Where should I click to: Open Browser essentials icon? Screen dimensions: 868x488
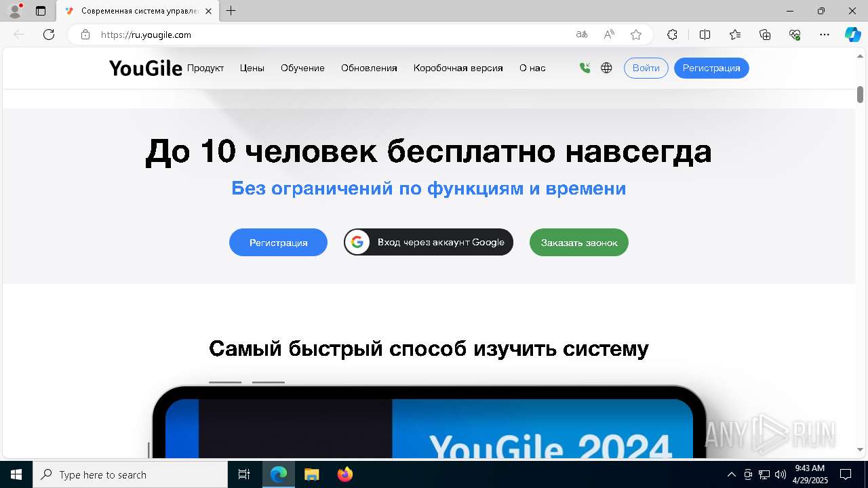pyautogui.click(x=795, y=35)
